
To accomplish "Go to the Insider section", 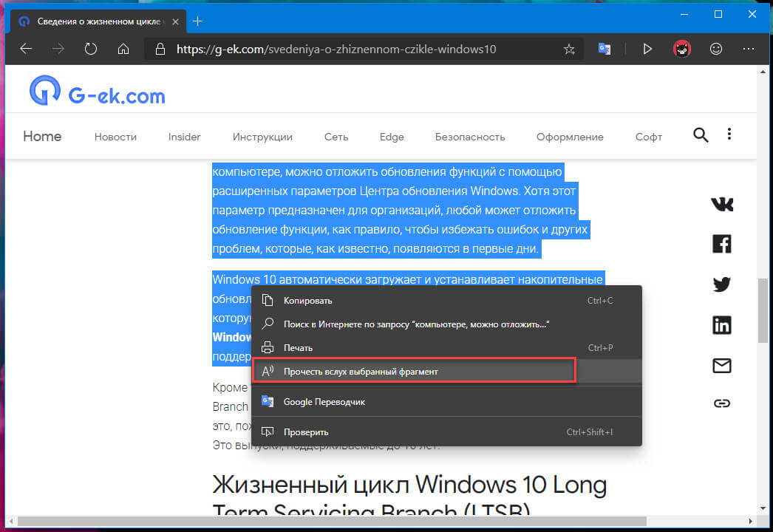I will coord(184,137).
